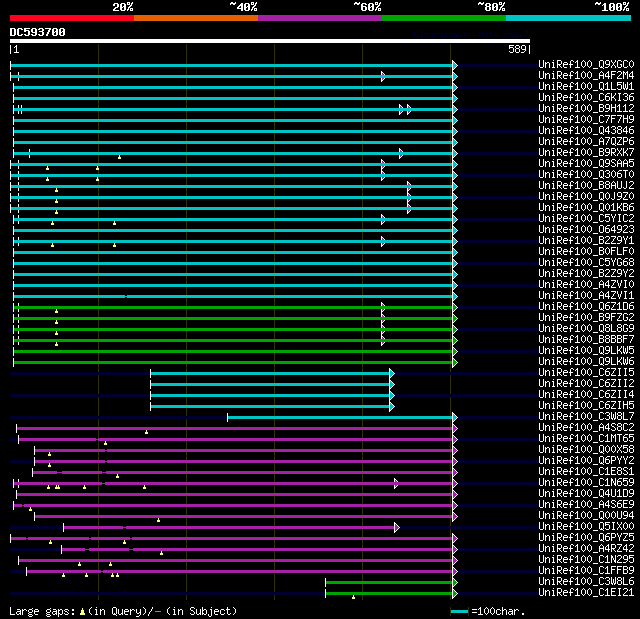Viewport: 640px width, 619px height.
Task: Click the cyan =100char scale bar
Action: (459, 611)
